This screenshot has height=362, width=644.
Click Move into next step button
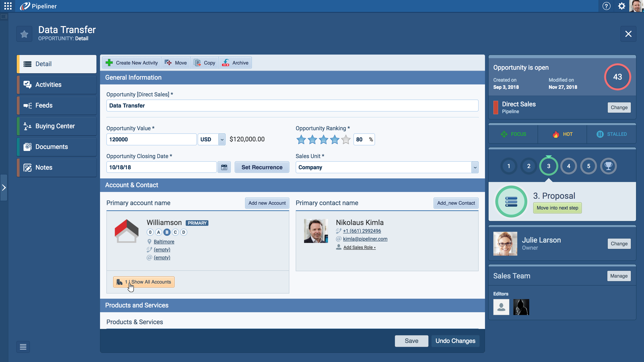pos(557,208)
